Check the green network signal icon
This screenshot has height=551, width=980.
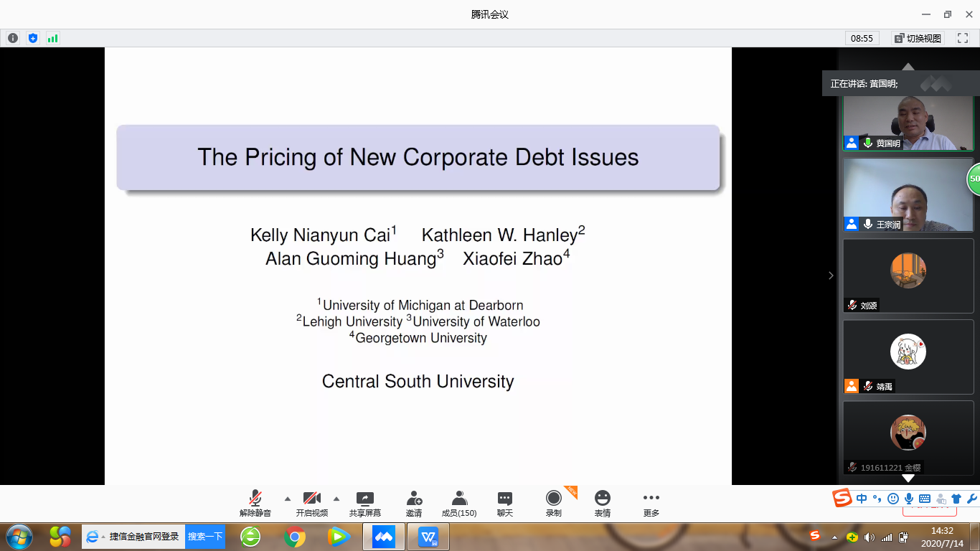52,38
